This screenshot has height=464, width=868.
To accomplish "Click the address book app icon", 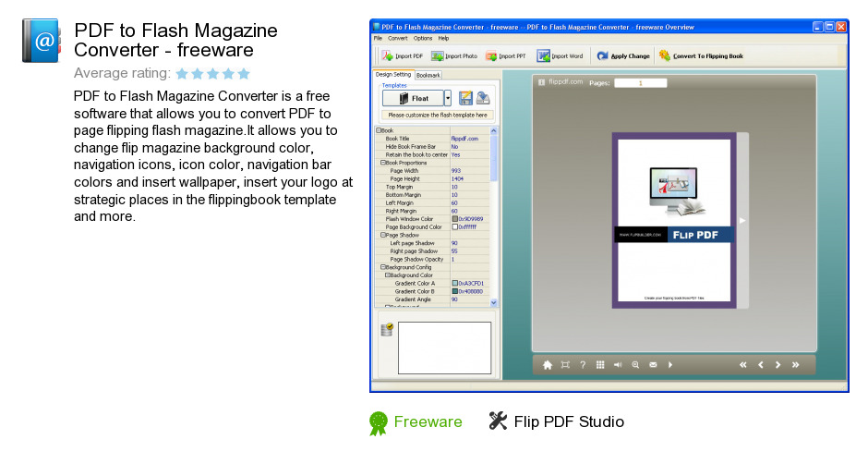I will pos(41,41).
